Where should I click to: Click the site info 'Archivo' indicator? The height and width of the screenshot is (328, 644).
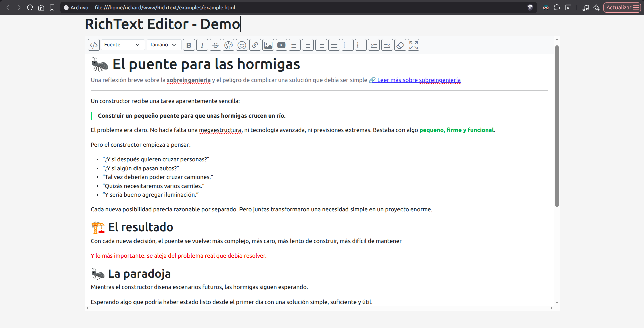(76, 7)
